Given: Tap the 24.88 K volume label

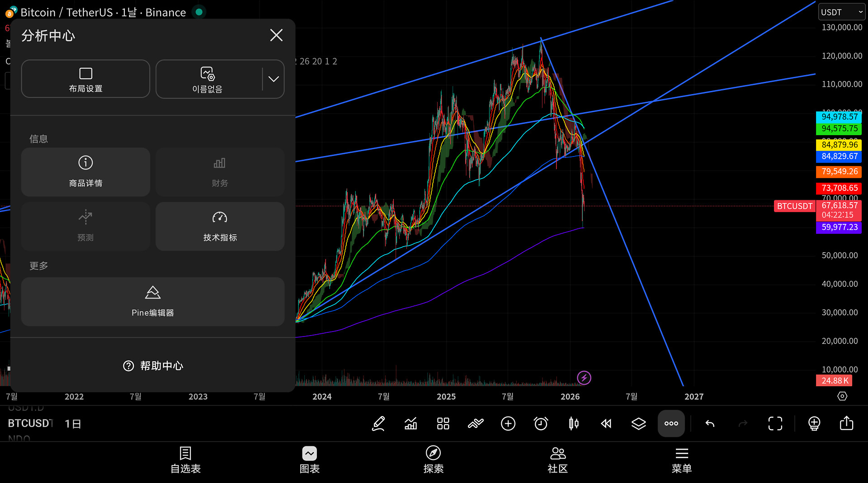Looking at the screenshot, I should [x=834, y=381].
